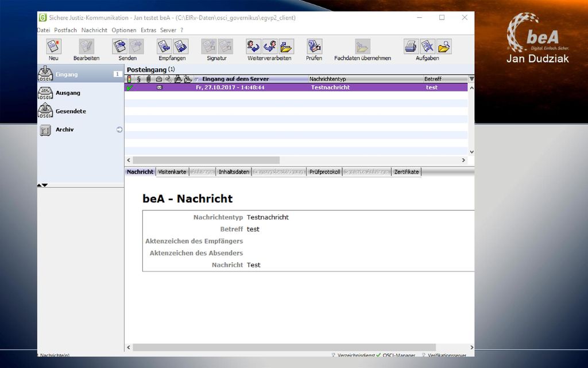Open the Eingang mailbox folder

click(x=80, y=74)
